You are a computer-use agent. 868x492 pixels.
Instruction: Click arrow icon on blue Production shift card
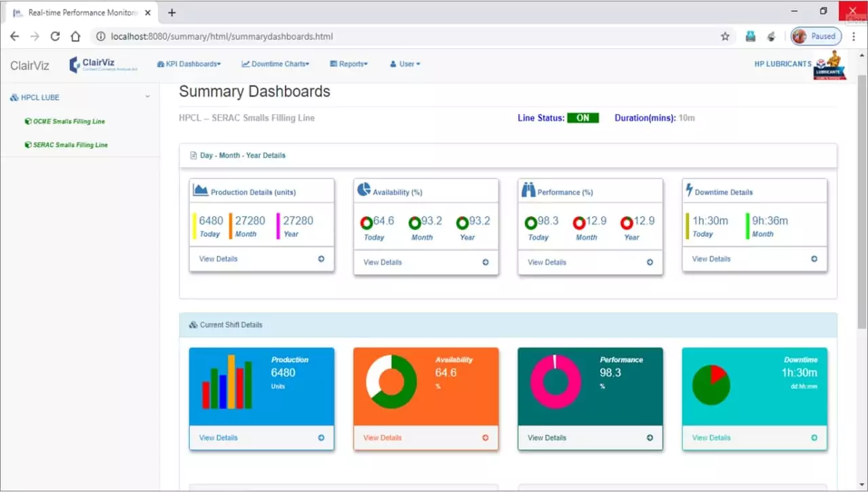[x=321, y=438]
